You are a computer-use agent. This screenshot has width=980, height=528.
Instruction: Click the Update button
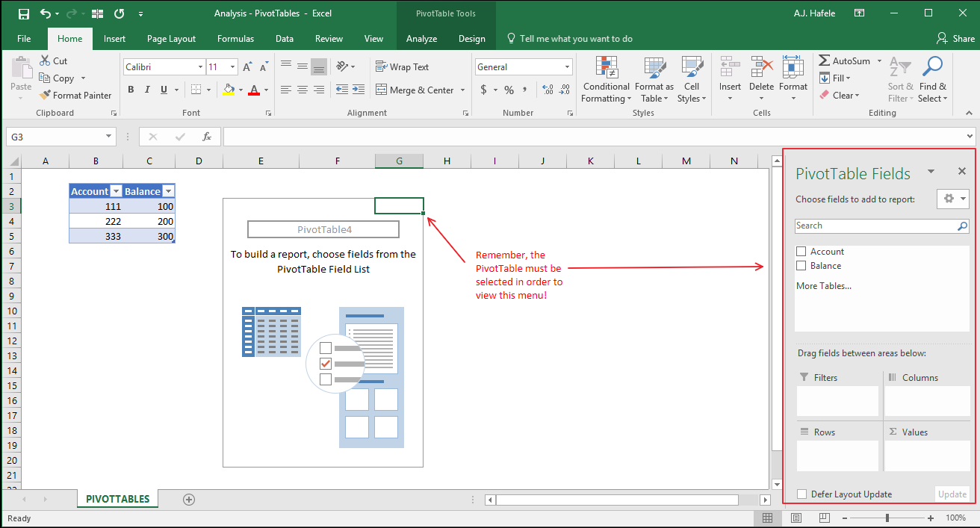(x=952, y=494)
